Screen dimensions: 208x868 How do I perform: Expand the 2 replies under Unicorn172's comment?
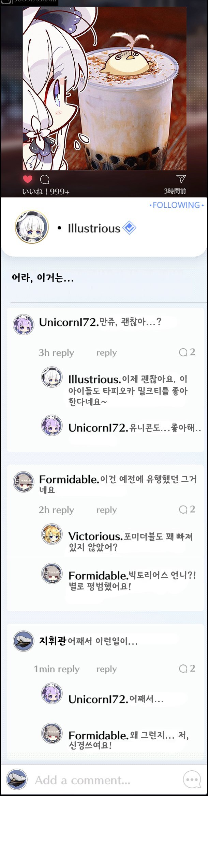[187, 352]
